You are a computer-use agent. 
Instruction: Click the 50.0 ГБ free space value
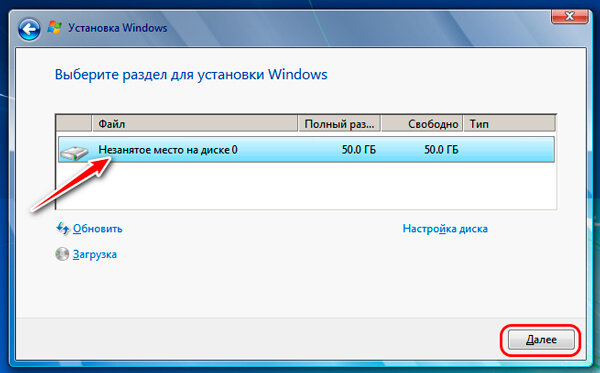click(x=441, y=150)
